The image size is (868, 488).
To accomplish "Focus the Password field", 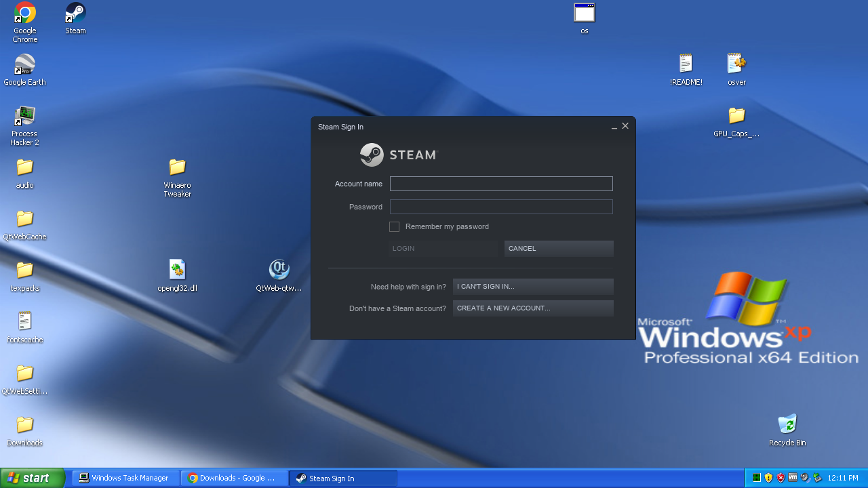I will 501,207.
